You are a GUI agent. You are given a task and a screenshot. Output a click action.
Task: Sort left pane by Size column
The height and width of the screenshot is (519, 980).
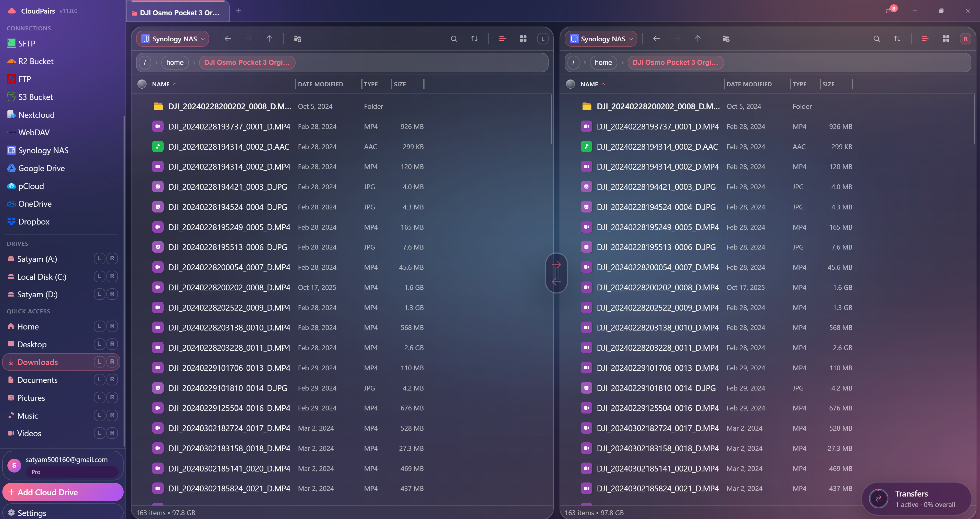pos(400,84)
